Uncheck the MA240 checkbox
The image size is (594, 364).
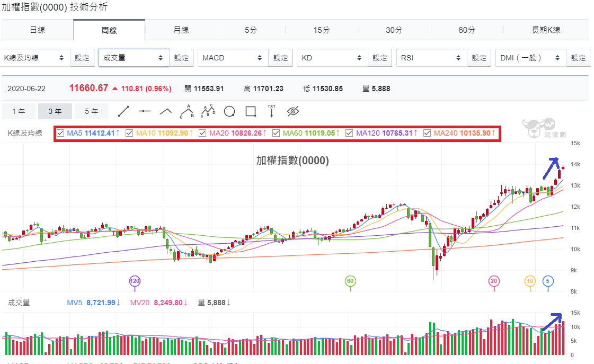coord(427,133)
